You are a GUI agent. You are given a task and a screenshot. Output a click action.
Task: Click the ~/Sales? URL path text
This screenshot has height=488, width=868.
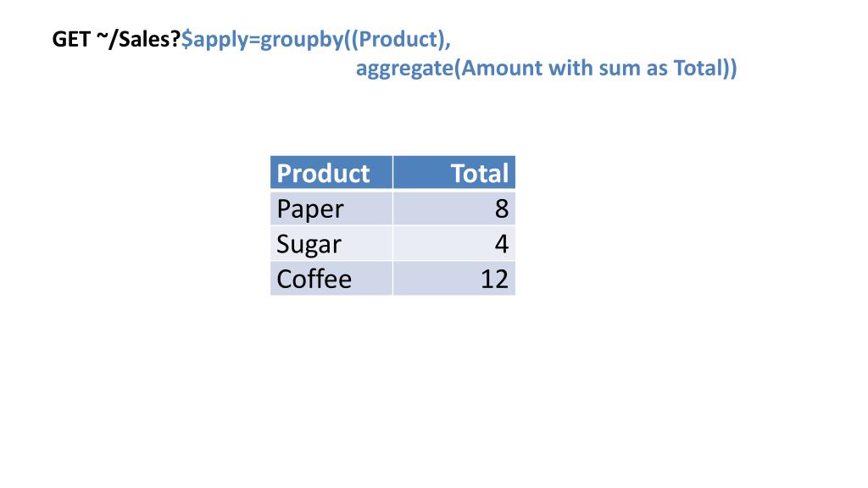click(144, 39)
